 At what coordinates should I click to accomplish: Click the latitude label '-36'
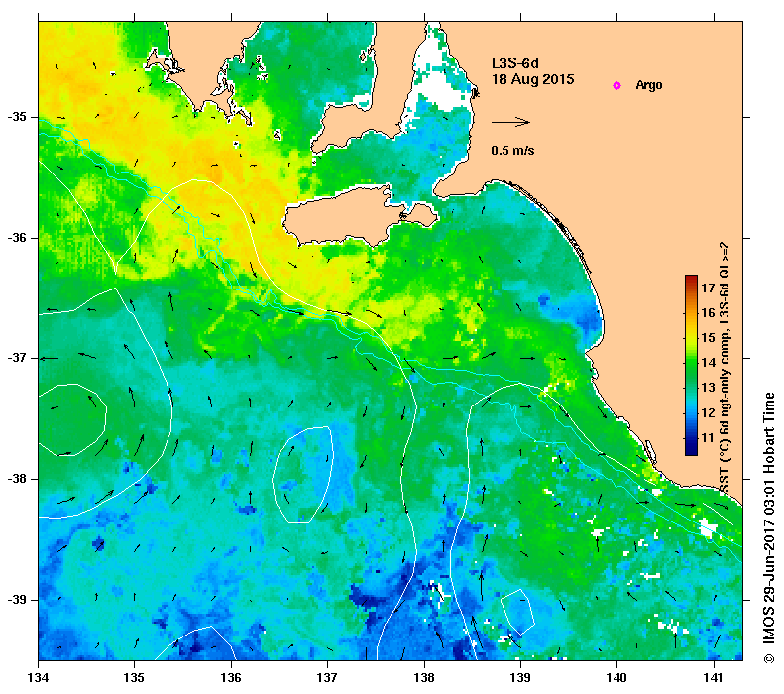pyautogui.click(x=17, y=238)
